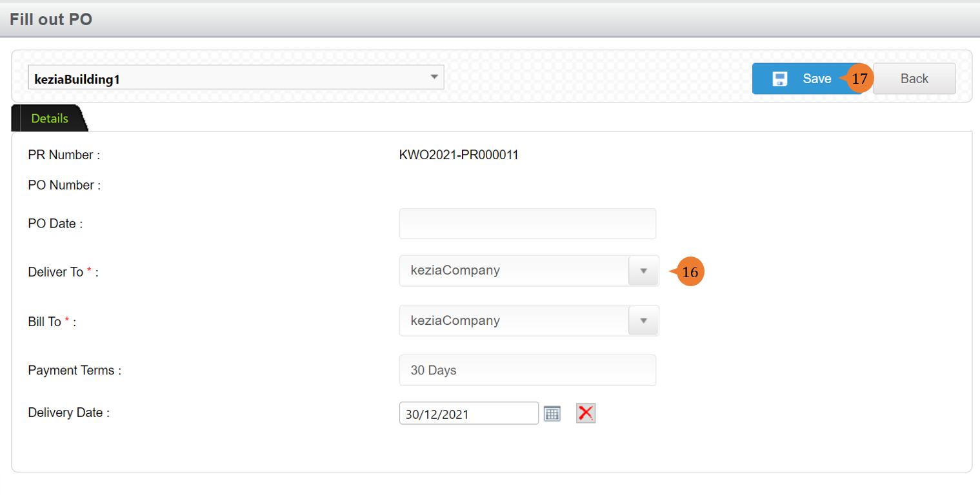Click the floppy disk icon on Save
Screen dimensions: 980x495
(780, 79)
